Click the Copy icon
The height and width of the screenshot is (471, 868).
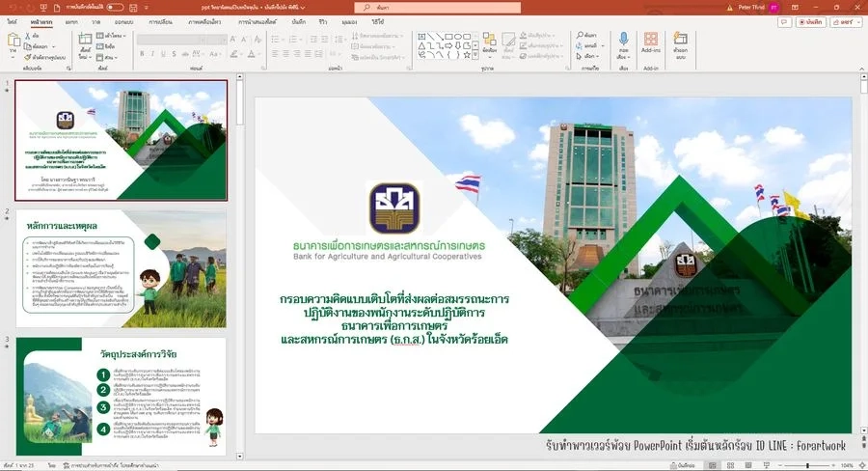(28, 46)
